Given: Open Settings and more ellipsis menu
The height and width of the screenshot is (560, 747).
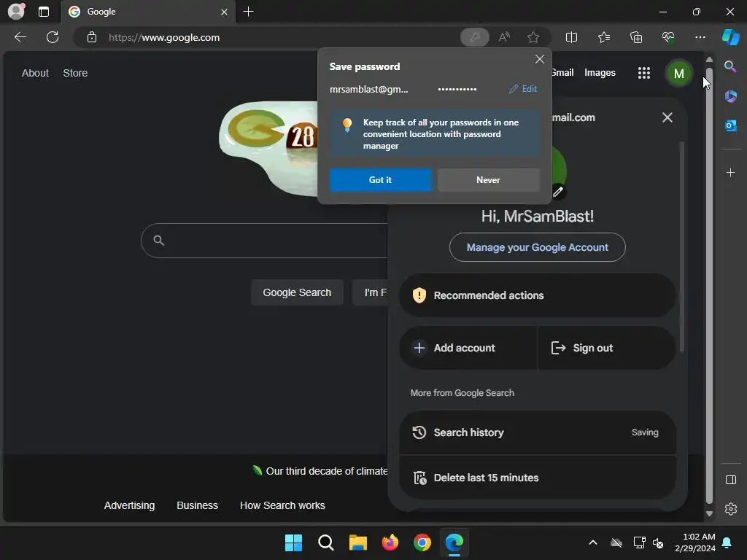Looking at the screenshot, I should 700,37.
